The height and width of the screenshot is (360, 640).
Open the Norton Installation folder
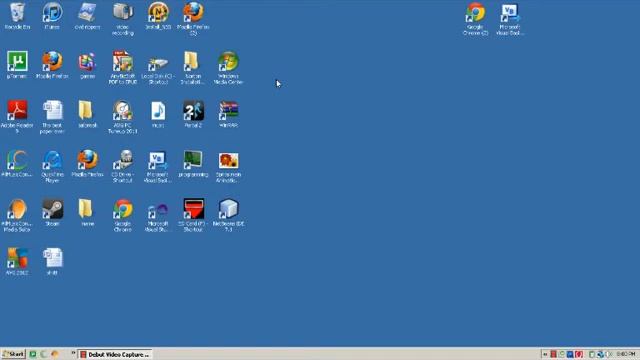[193, 68]
